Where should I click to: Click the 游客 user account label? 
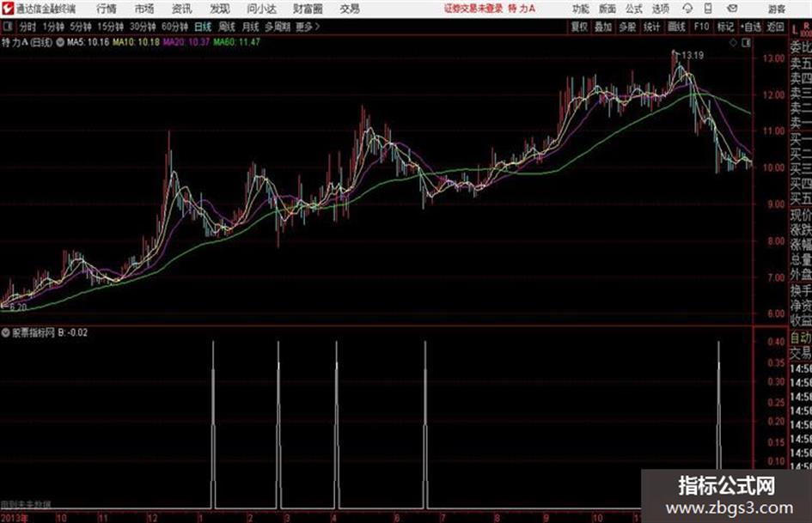[777, 9]
